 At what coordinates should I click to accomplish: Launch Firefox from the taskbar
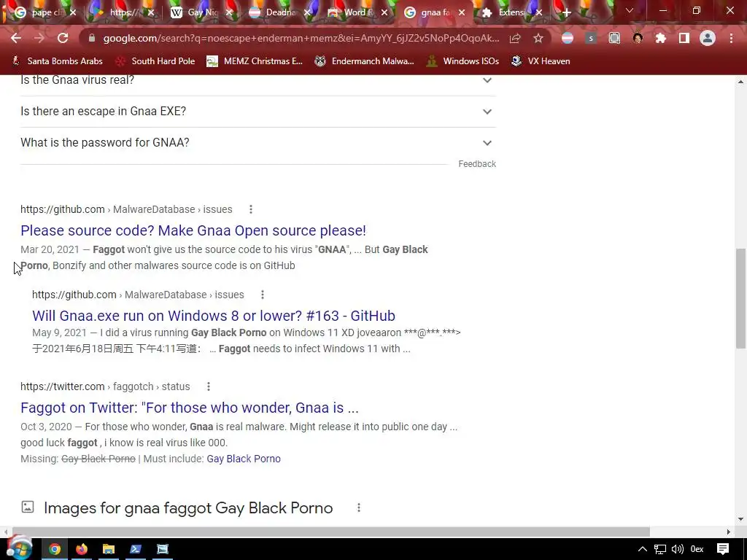(x=82, y=549)
